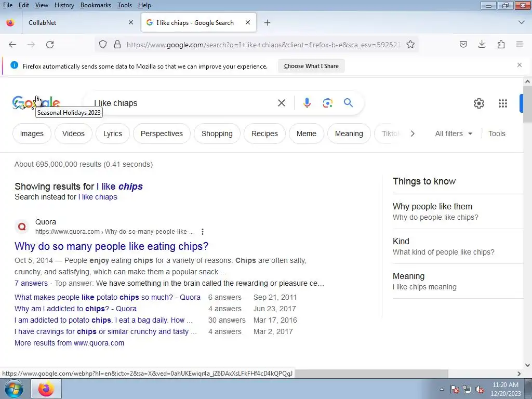Viewport: 532px width, 399px height.
Task: Open the Extensions puzzle icon
Action: click(501, 45)
